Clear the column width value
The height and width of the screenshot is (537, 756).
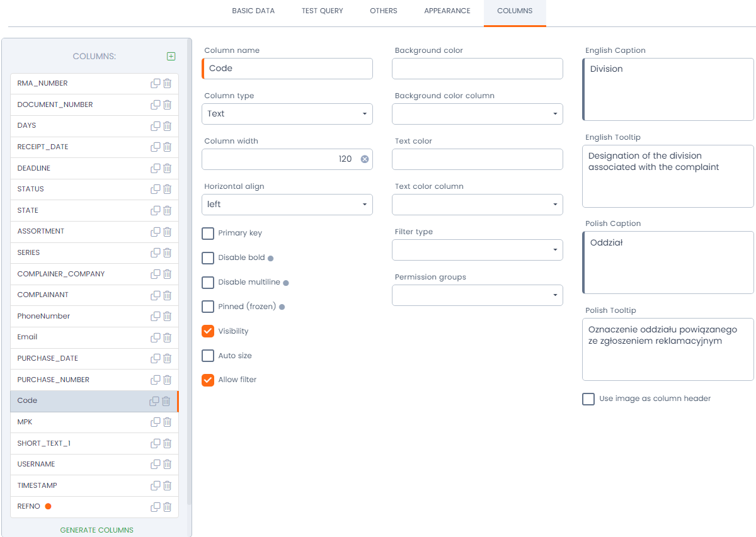(x=364, y=159)
